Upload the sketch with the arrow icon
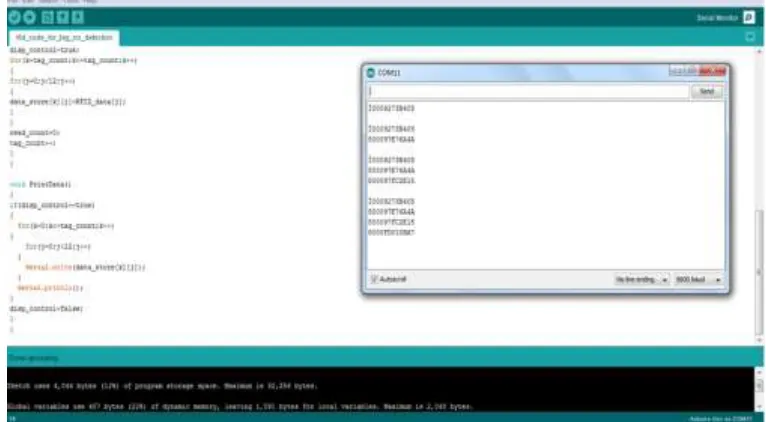 pos(30,18)
